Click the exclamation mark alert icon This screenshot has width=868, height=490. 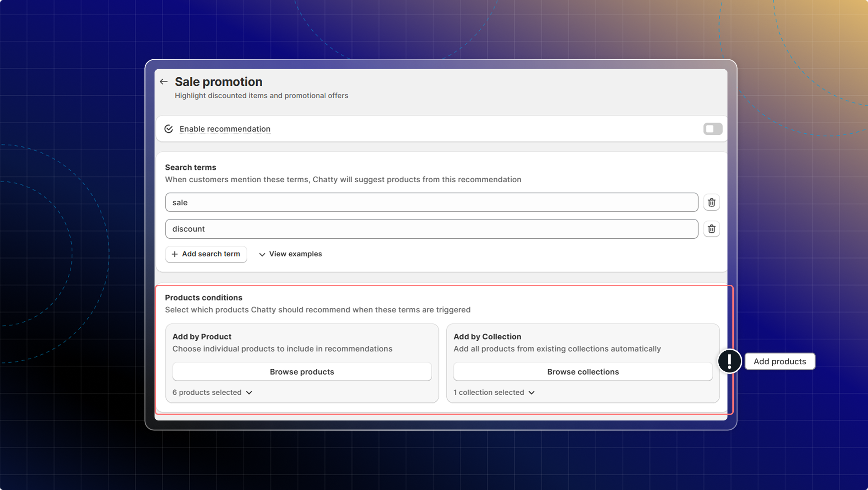click(x=729, y=361)
